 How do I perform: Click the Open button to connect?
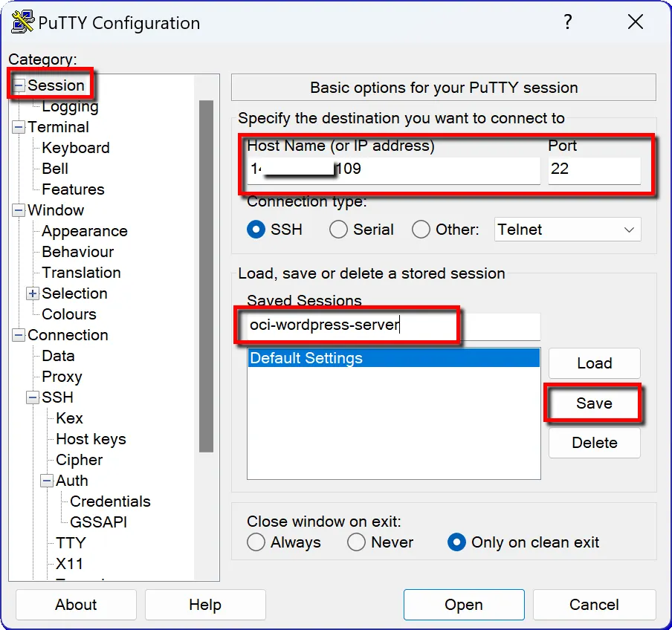pos(464,605)
